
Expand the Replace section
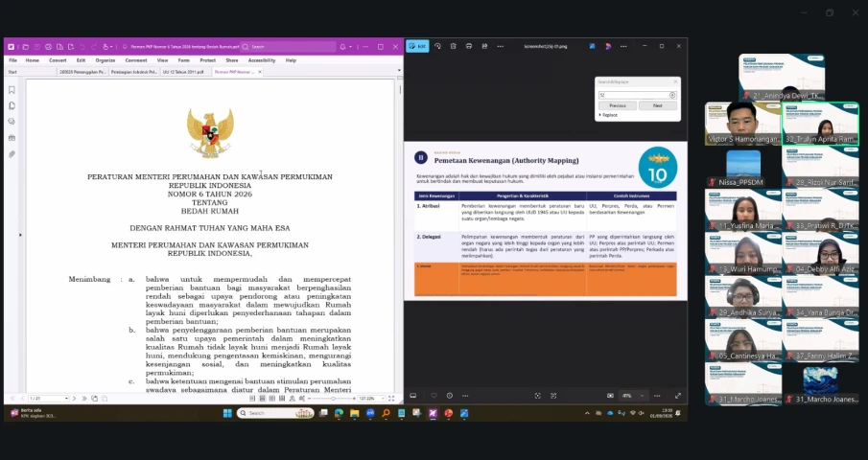608,115
